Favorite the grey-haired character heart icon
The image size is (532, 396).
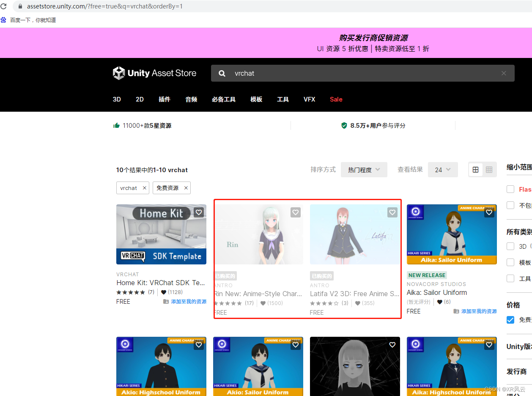click(x=392, y=345)
